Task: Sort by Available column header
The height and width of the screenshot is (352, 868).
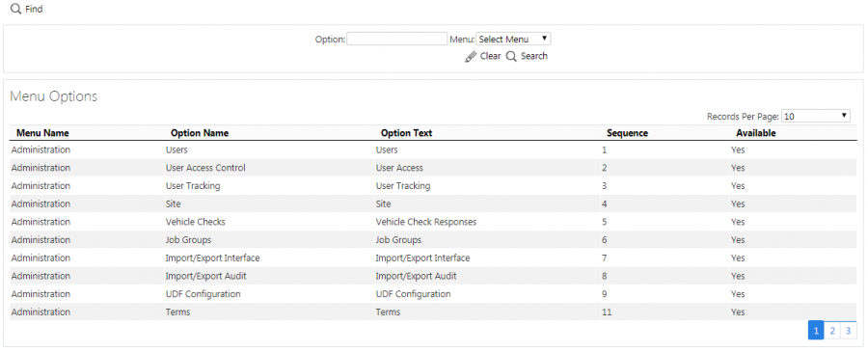Action: tap(755, 133)
